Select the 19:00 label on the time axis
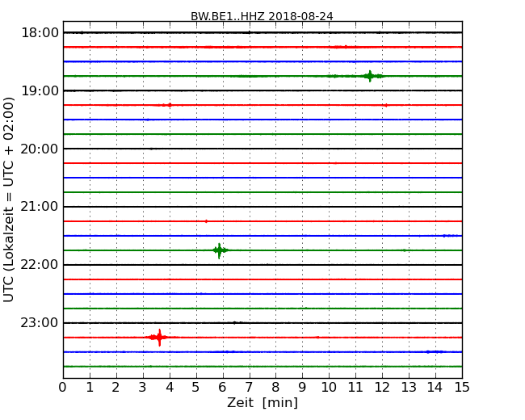Screen dimensions: 525x420 [x=40, y=90]
